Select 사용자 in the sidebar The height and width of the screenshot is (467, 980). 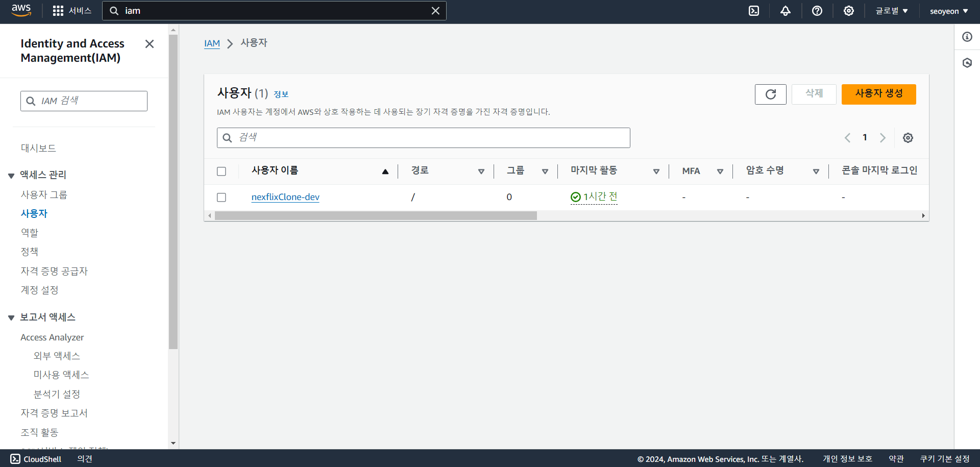(34, 213)
